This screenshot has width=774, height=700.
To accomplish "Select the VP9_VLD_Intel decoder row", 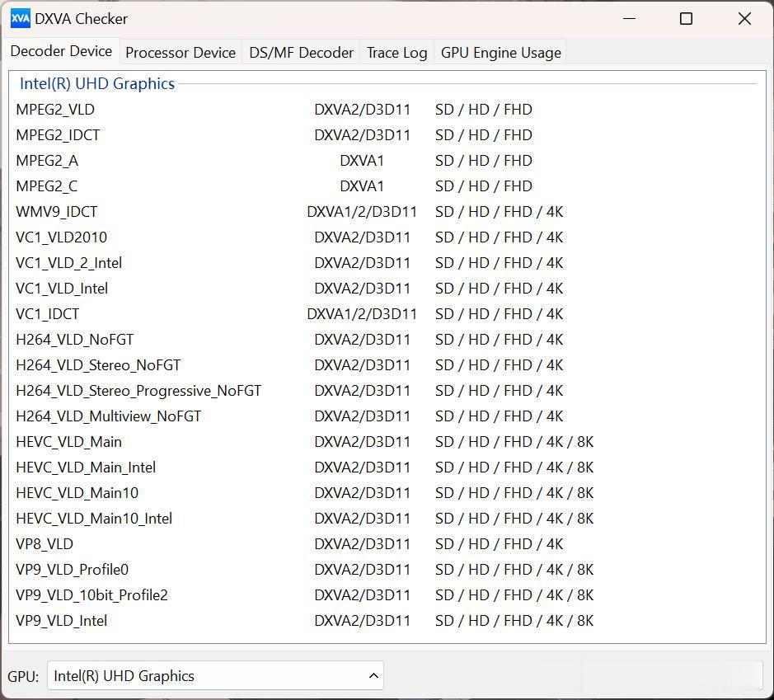I will pyautogui.click(x=387, y=621).
